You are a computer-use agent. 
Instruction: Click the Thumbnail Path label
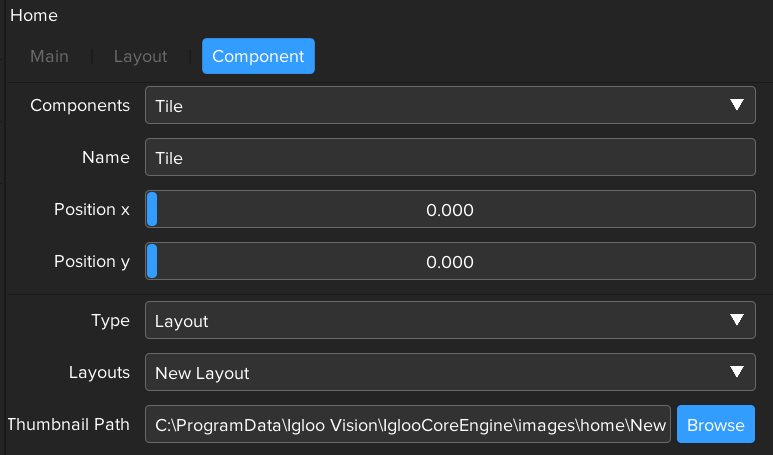(68, 424)
